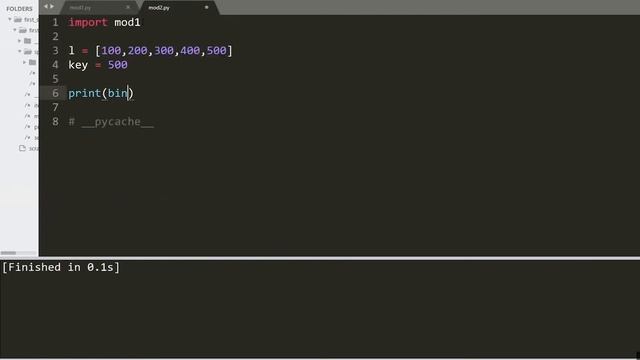Click the 'key' variable name on line 4

(x=78, y=65)
